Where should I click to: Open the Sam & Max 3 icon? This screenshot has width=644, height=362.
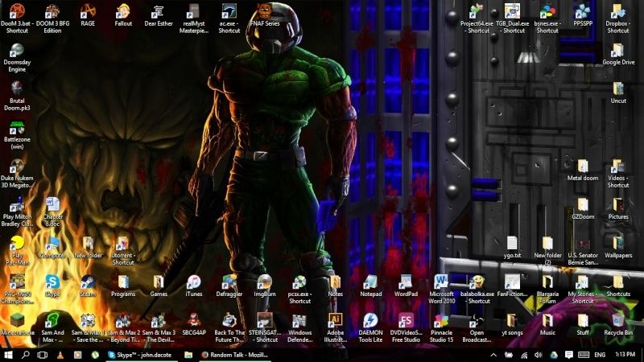click(159, 320)
